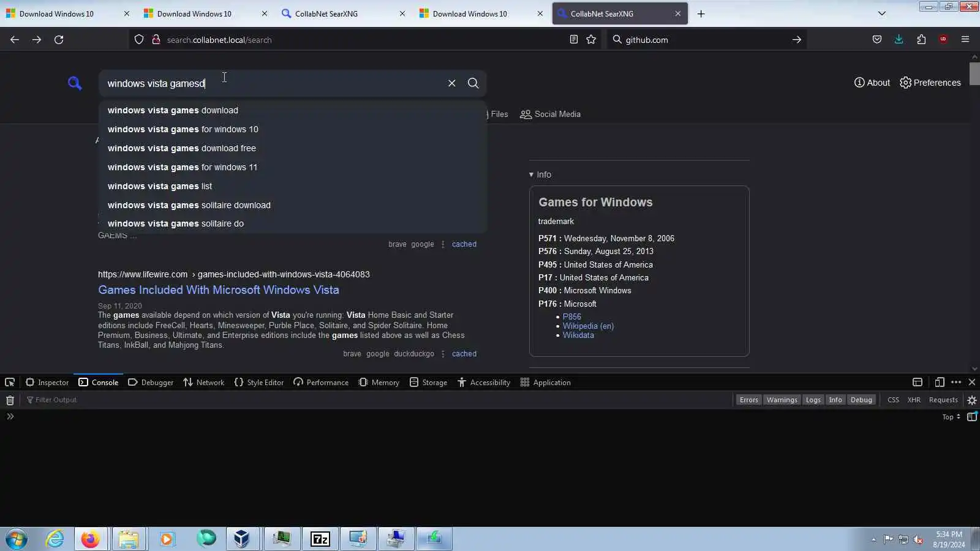Open console settings gear

pyautogui.click(x=972, y=400)
